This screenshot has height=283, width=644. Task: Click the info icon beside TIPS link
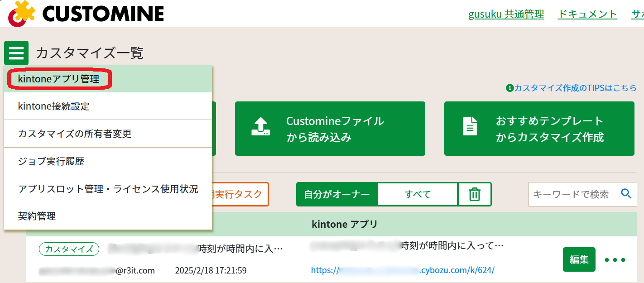[x=509, y=88]
